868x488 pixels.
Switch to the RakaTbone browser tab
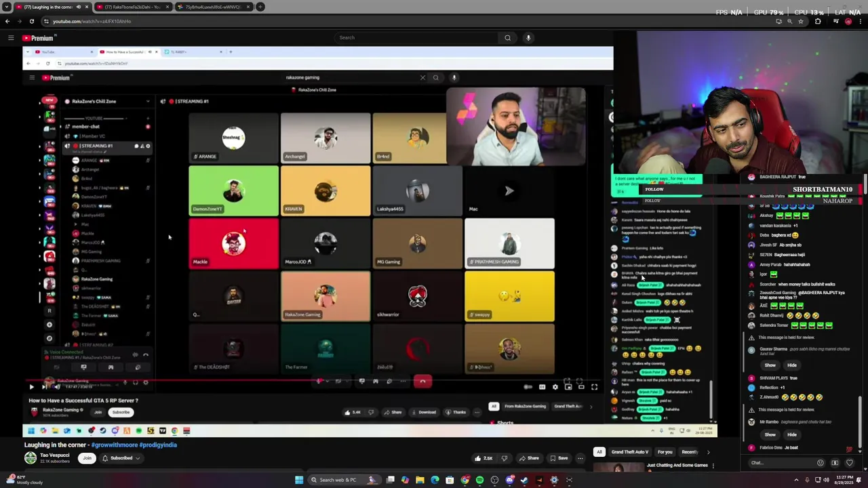click(133, 7)
